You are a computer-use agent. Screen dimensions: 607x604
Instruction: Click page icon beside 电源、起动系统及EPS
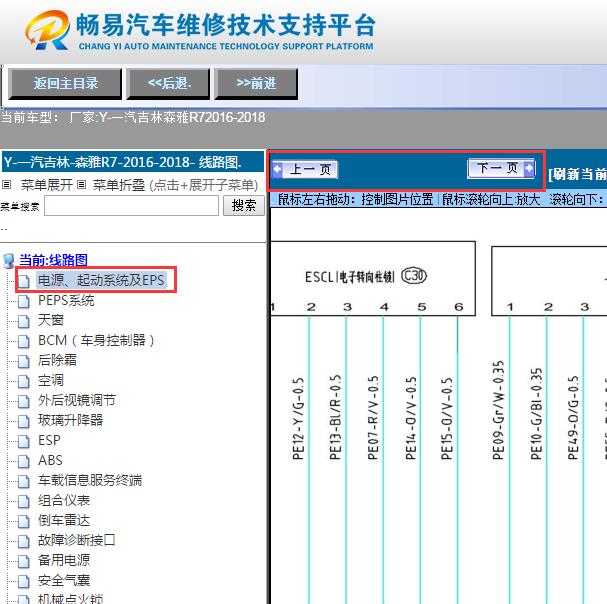click(x=24, y=281)
